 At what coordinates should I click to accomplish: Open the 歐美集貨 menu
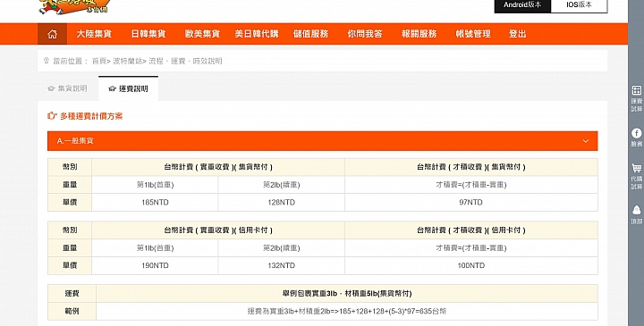pyautogui.click(x=202, y=34)
